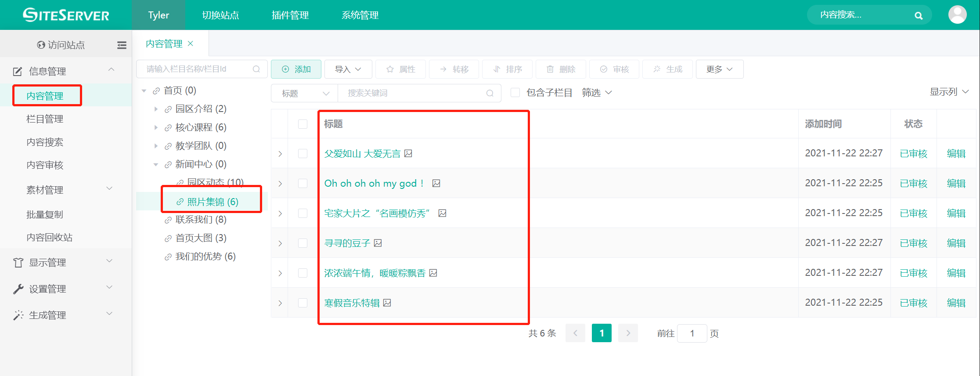This screenshot has width=980, height=376.
Task: Click image icon next to 寒假音乐特辑
Action: (x=387, y=303)
